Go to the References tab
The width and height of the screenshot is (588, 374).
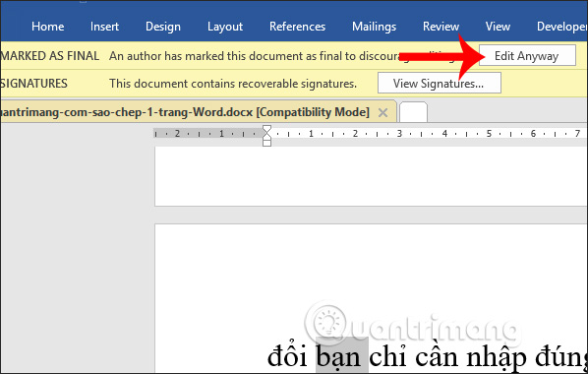[x=297, y=27]
